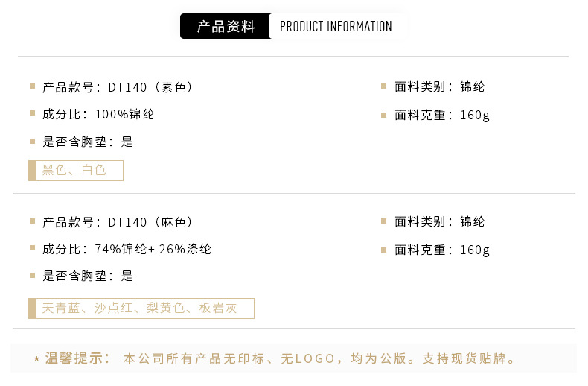Click the bullet beside 成分比 100%锦纶

[33, 113]
